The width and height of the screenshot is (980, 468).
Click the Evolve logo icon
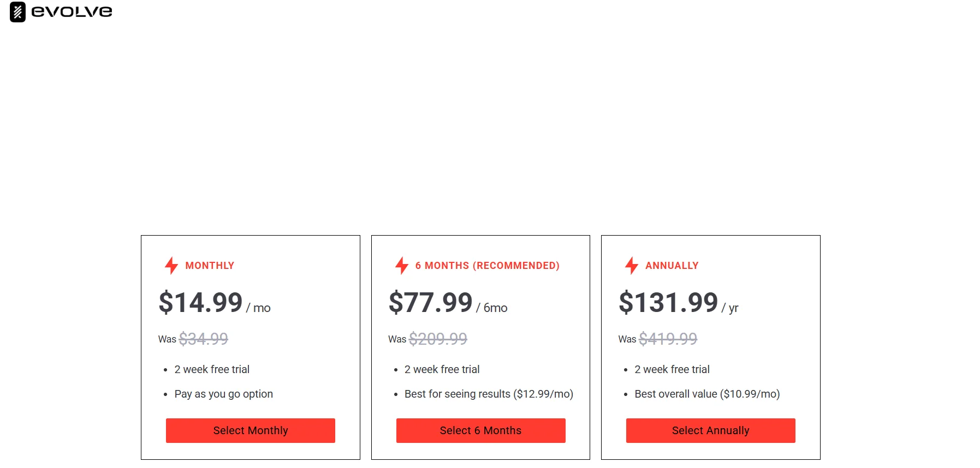17,12
